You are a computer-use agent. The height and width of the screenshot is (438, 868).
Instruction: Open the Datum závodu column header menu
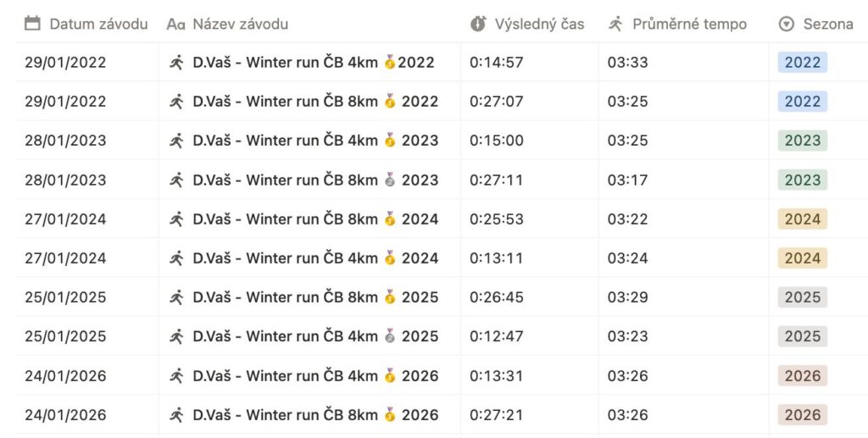98,24
